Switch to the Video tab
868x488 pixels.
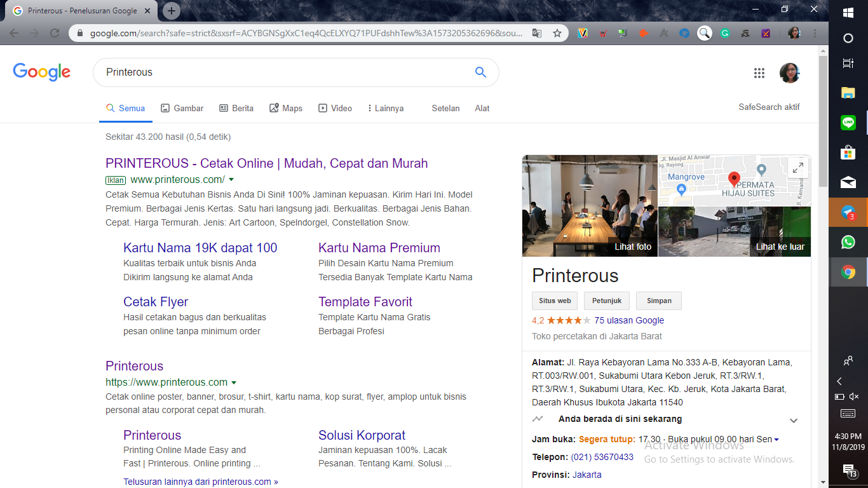pyautogui.click(x=335, y=108)
